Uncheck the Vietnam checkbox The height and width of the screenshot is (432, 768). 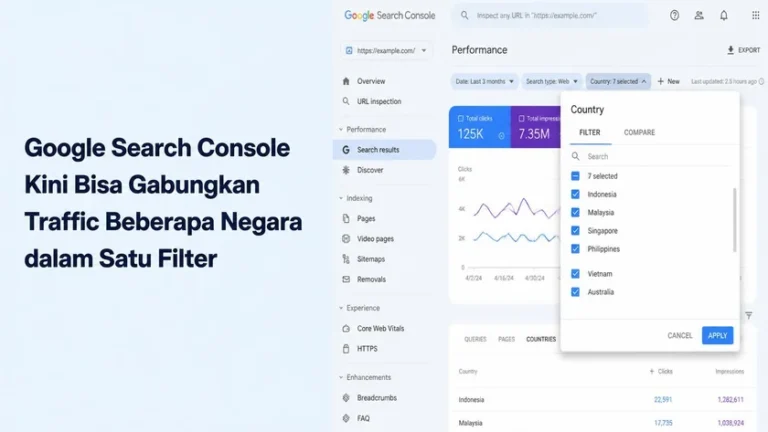pyautogui.click(x=576, y=274)
